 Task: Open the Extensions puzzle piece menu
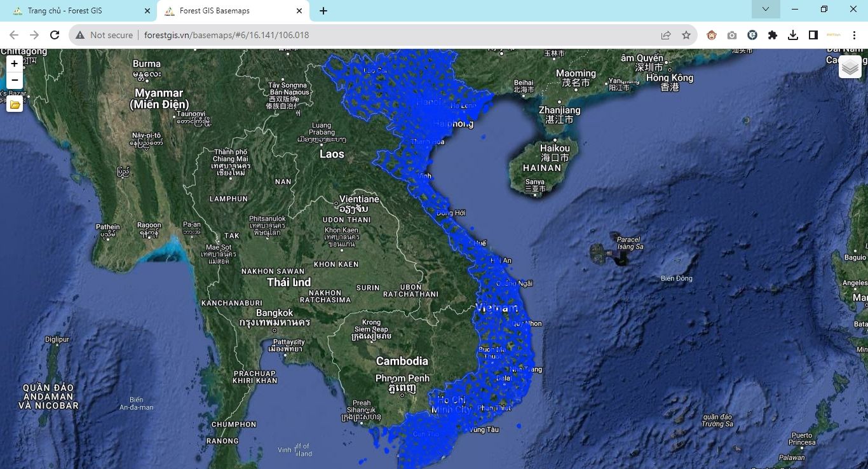(773, 35)
